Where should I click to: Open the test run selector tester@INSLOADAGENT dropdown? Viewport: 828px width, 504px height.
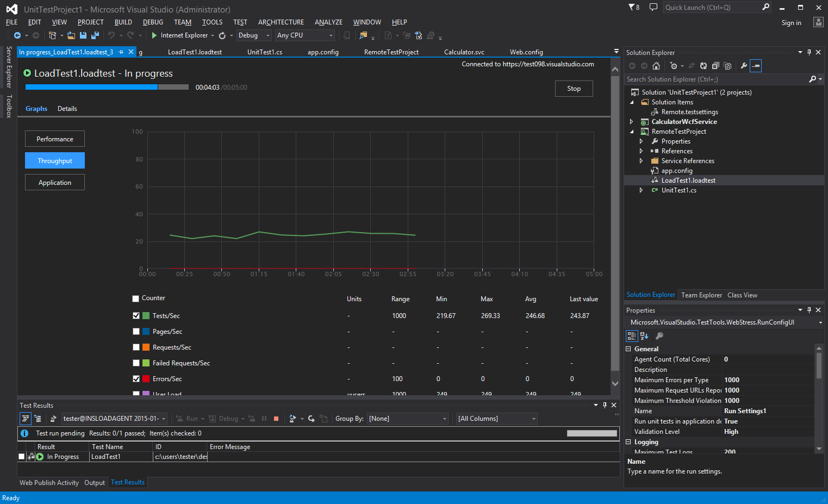pyautogui.click(x=115, y=419)
